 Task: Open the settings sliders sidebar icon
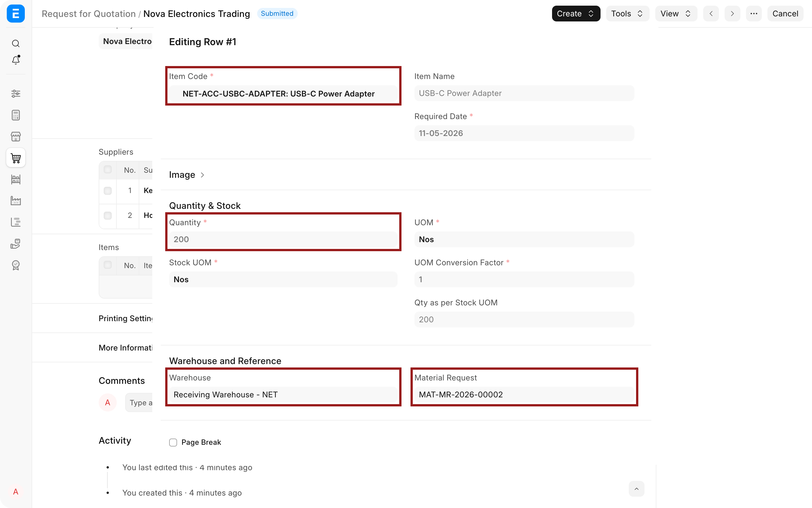(16, 93)
